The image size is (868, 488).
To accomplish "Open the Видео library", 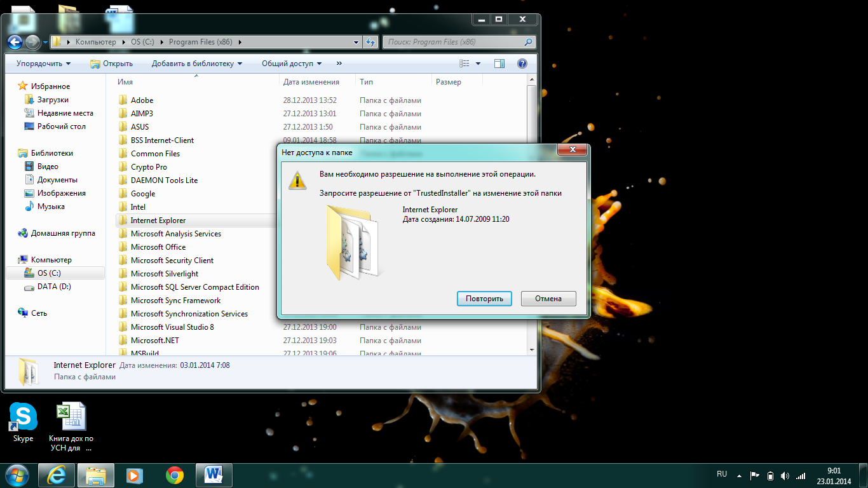I will 48,166.
